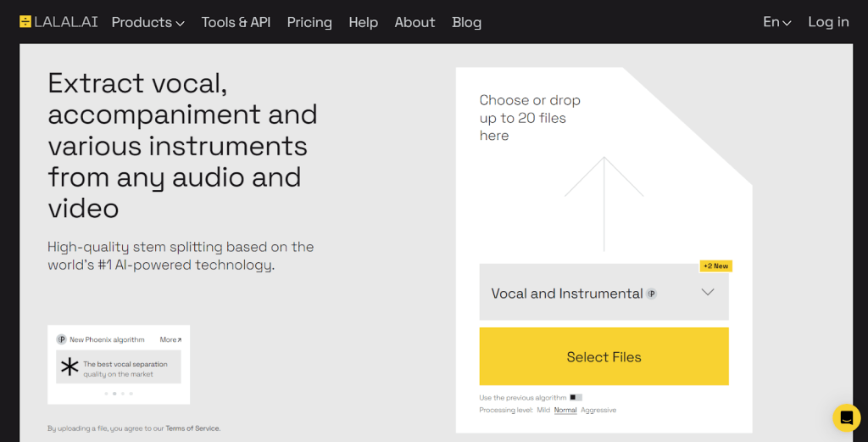Click the Select Files button
Screen dimensions: 868x442
click(604, 356)
